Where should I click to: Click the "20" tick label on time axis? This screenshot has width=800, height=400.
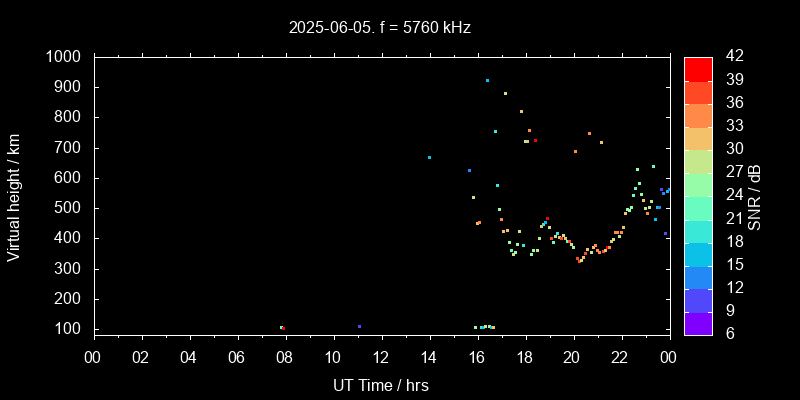tap(572, 356)
